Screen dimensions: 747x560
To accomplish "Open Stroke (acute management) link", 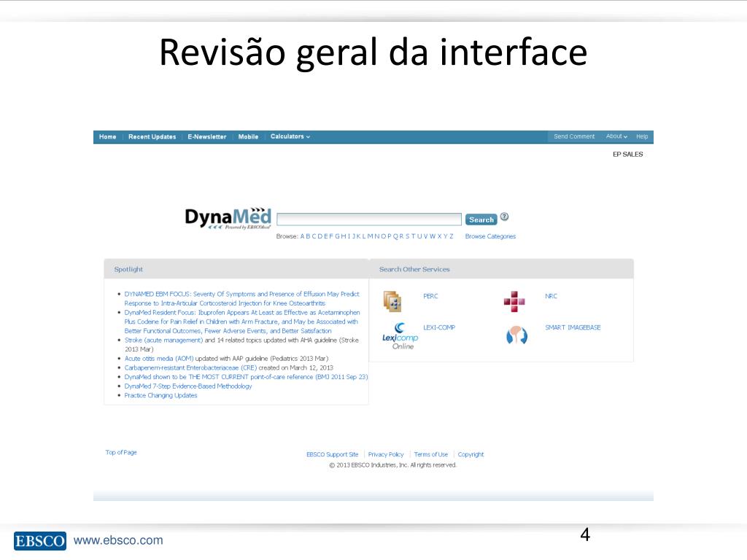I will pos(163,340).
